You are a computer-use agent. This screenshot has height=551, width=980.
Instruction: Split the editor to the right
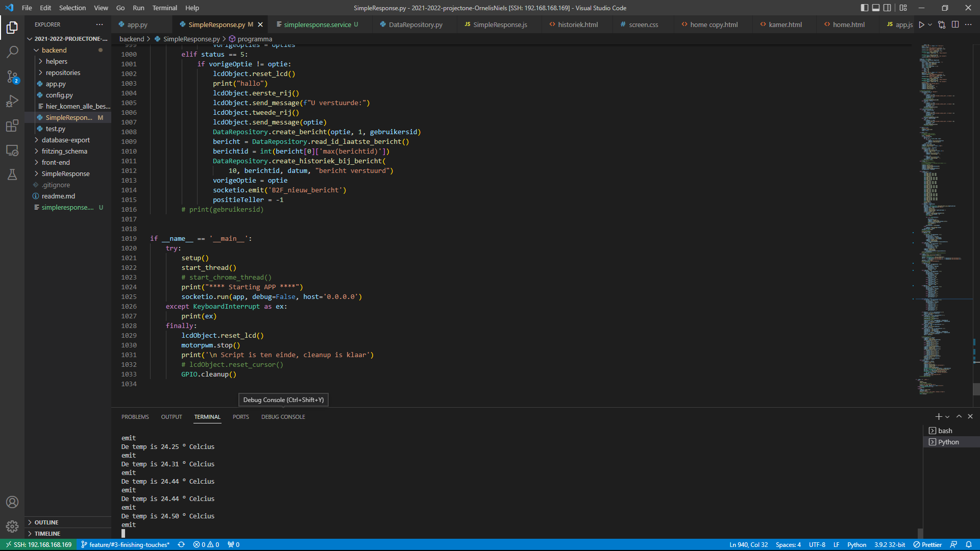955,24
